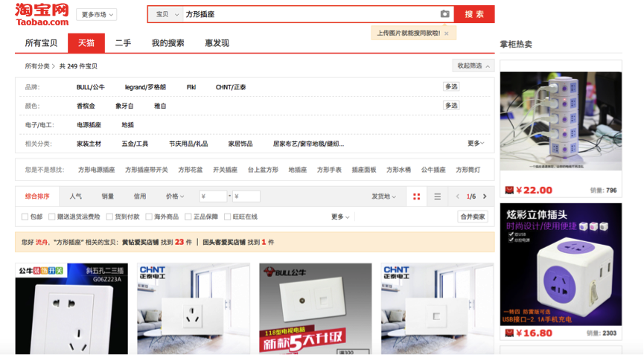This screenshot has height=355, width=644.
Task: Click Tmall icon beside ¥16.80 price
Action: 509,333
